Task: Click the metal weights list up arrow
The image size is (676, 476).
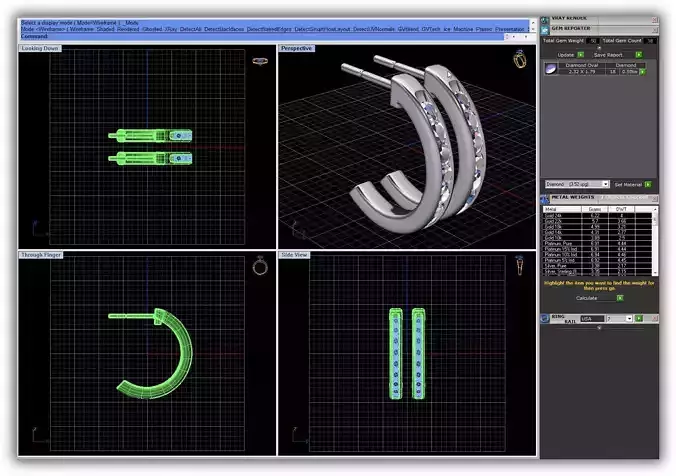Action: [x=655, y=209]
